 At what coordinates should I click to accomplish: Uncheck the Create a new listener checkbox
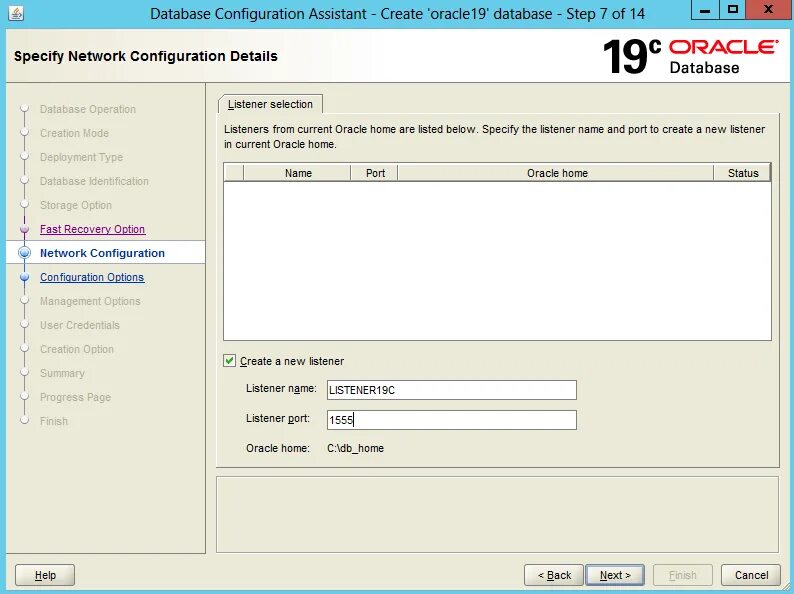229,361
